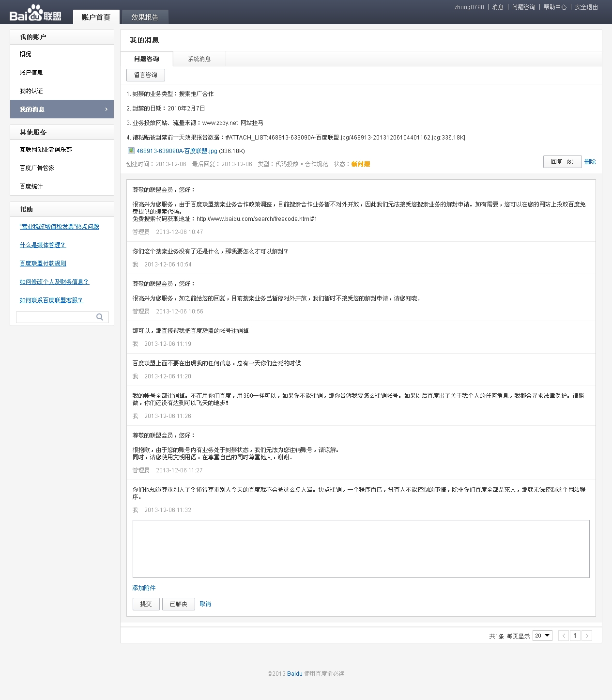612x700 pixels.
Task: Click the 删除 link
Action: pos(590,162)
